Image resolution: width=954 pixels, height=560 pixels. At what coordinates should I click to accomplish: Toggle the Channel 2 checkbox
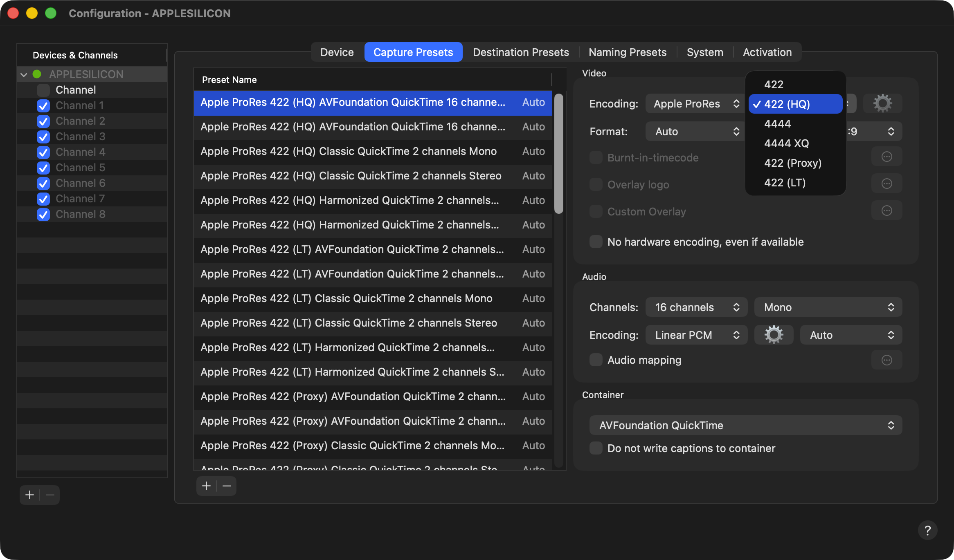(x=43, y=121)
